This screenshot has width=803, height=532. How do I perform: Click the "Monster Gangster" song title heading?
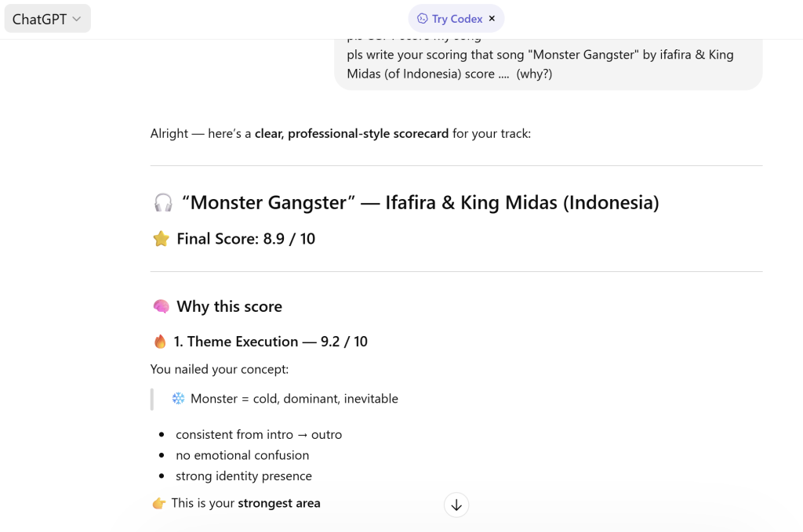click(x=420, y=203)
